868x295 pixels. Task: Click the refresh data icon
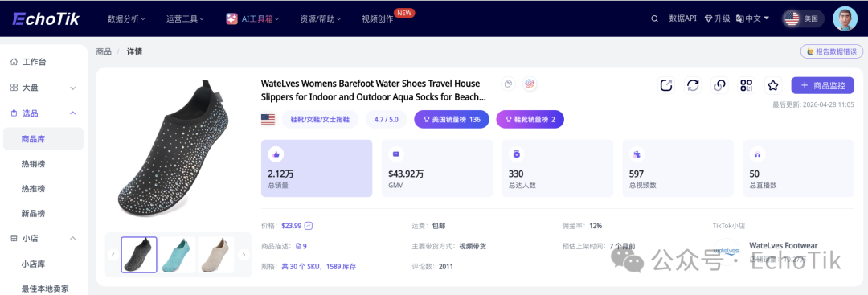[693, 85]
